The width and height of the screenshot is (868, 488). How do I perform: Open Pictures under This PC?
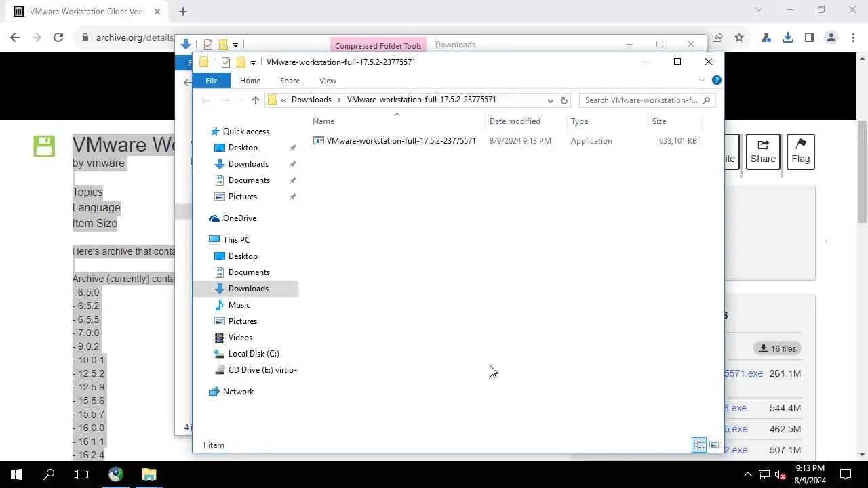pos(243,321)
